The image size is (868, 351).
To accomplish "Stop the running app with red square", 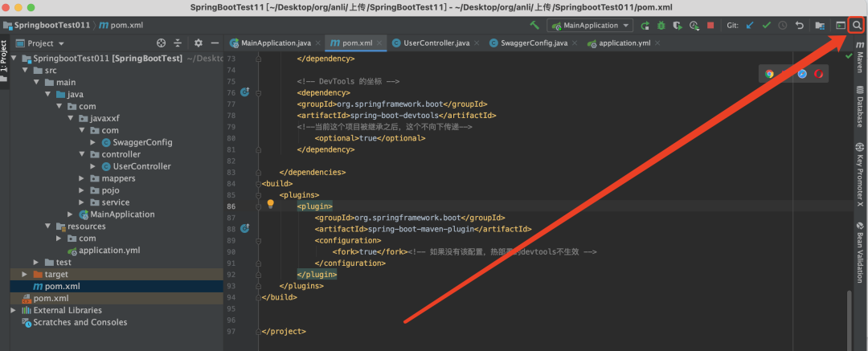I will coord(710,26).
